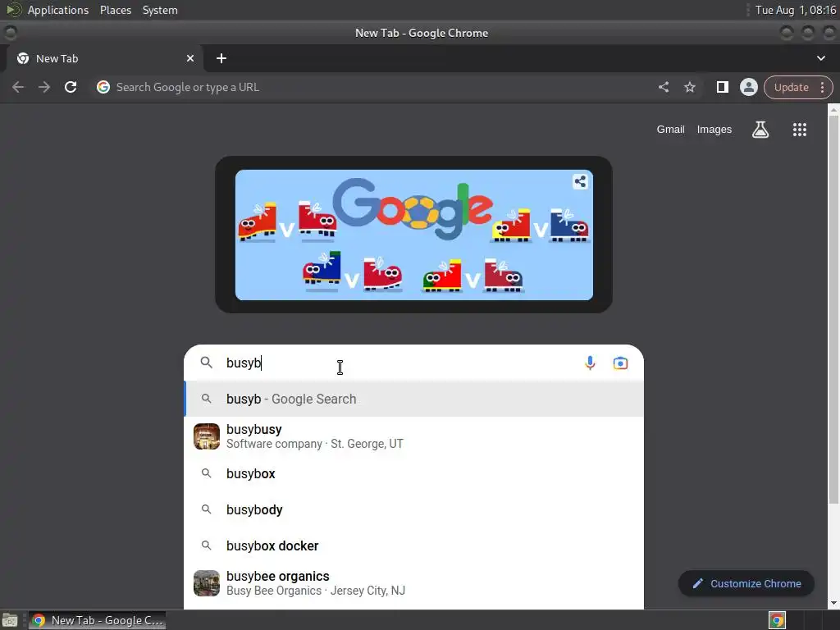Click the browser back arrow
The width and height of the screenshot is (840, 630).
[x=18, y=87]
